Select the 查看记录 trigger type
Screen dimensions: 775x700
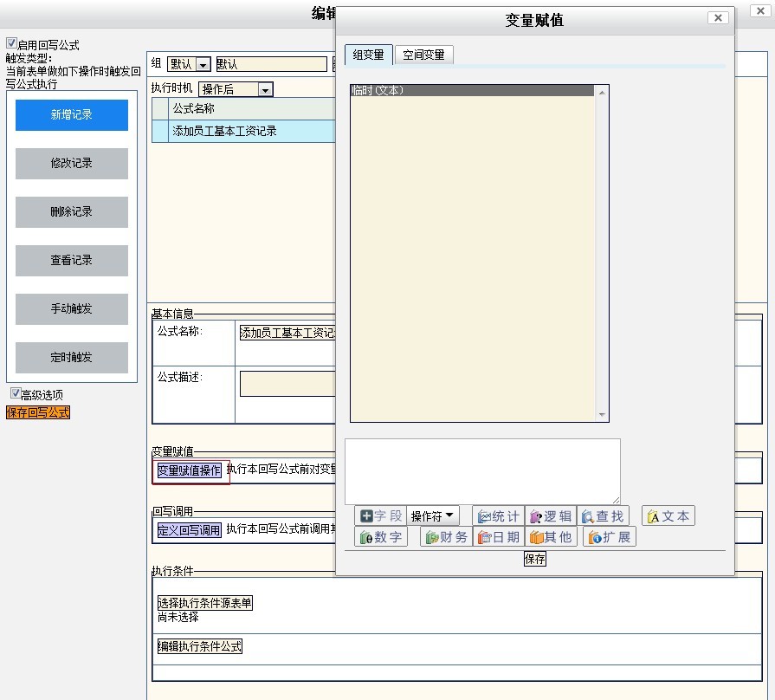(x=72, y=261)
